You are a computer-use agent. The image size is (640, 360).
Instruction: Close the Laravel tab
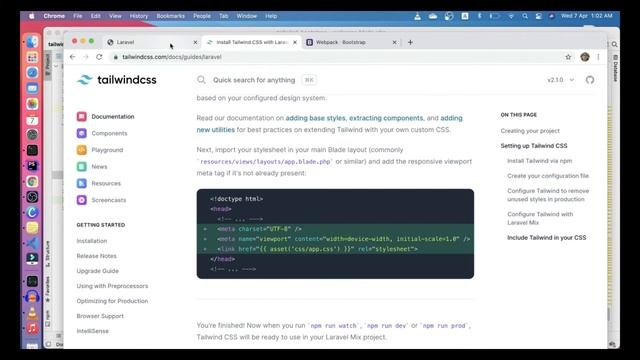(x=195, y=42)
